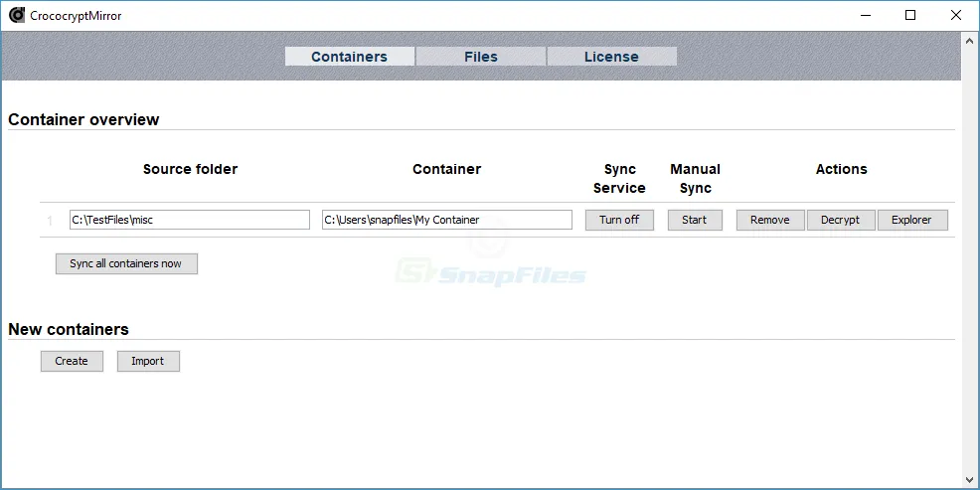Click the Container column header
Screen dimensions: 980x490
pos(447,169)
